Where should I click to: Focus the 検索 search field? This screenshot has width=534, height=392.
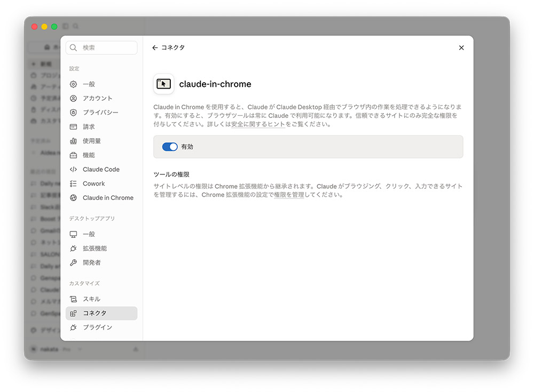click(x=101, y=47)
